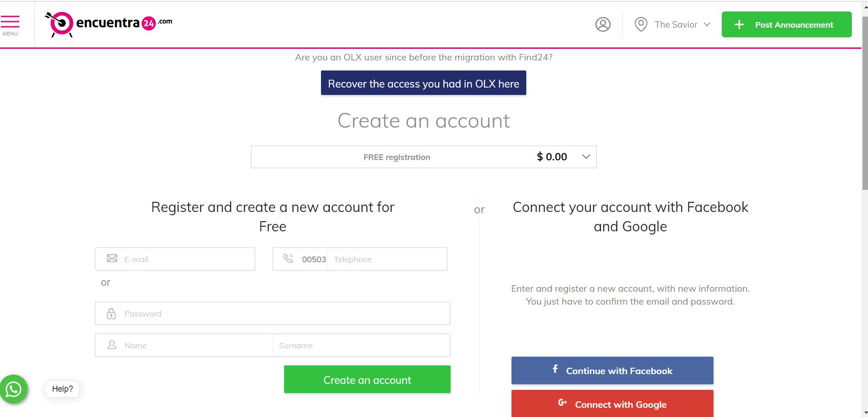Click the Help? bubble
The image size is (868, 417).
coord(62,388)
